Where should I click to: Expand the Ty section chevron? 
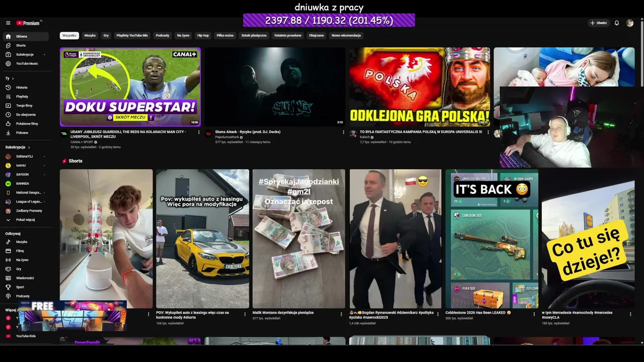pos(13,78)
